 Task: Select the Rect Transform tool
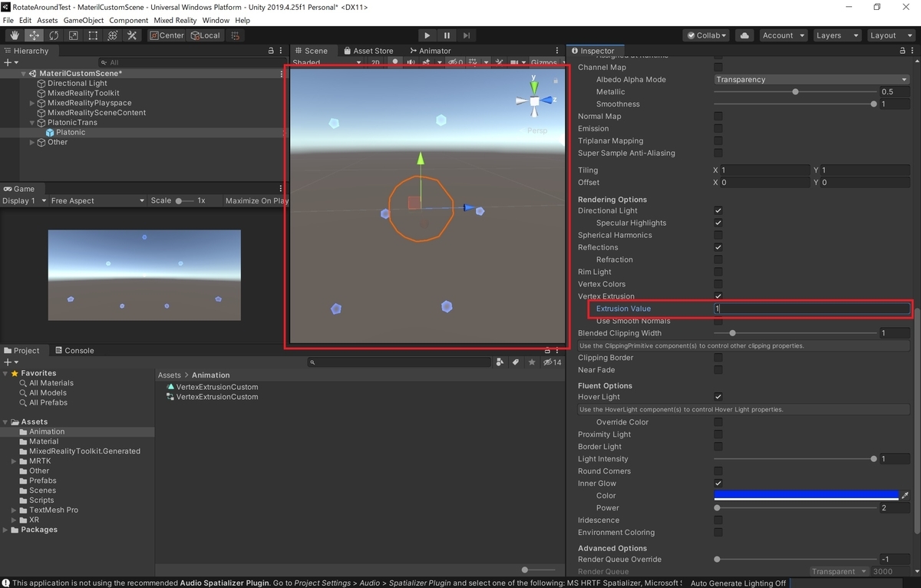[x=93, y=35]
